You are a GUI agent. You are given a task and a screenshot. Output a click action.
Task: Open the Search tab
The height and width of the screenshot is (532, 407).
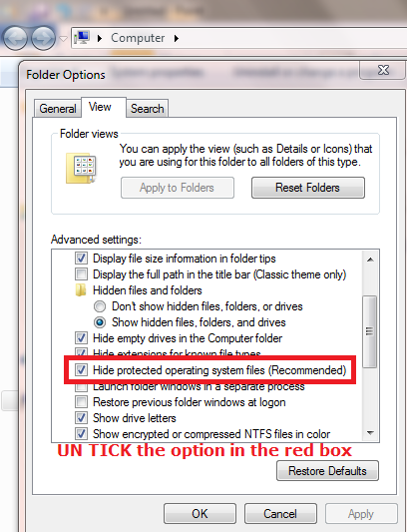point(148,109)
